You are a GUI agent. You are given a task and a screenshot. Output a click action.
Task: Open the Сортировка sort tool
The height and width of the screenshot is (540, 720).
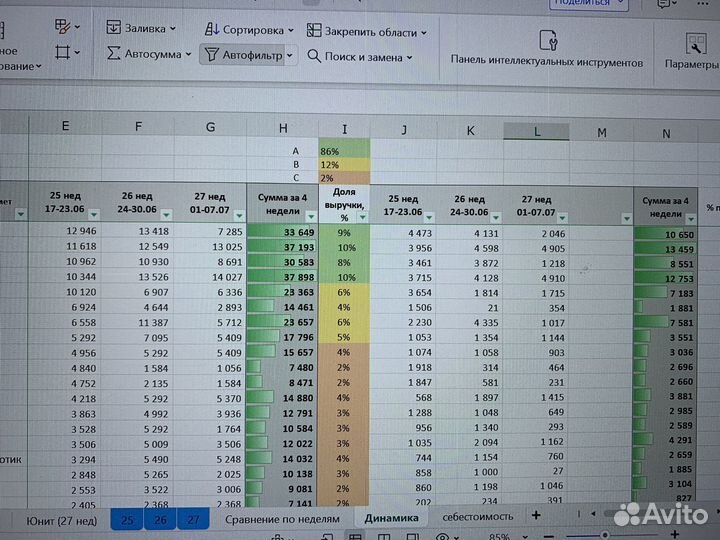pyautogui.click(x=212, y=31)
